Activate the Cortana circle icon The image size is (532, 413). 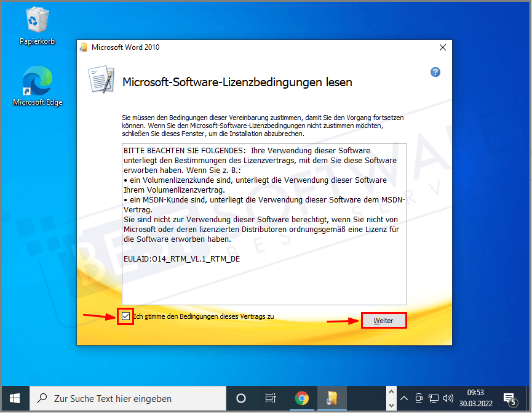pos(241,398)
